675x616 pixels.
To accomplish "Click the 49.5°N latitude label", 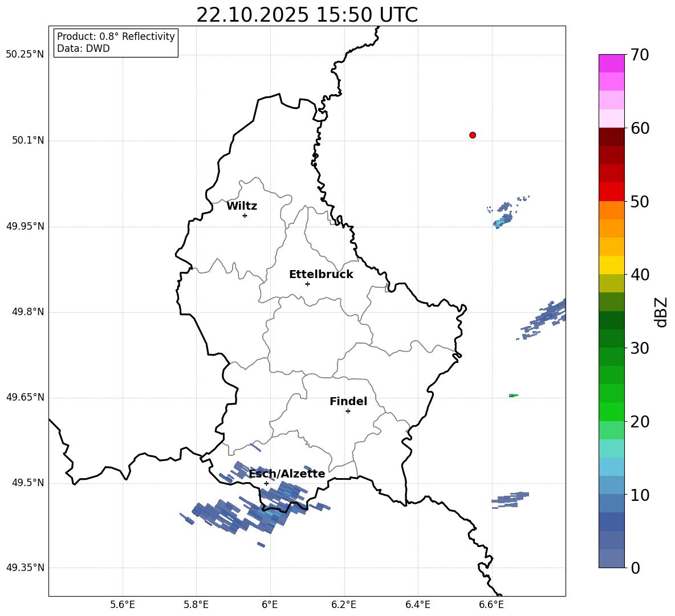I will [x=28, y=483].
